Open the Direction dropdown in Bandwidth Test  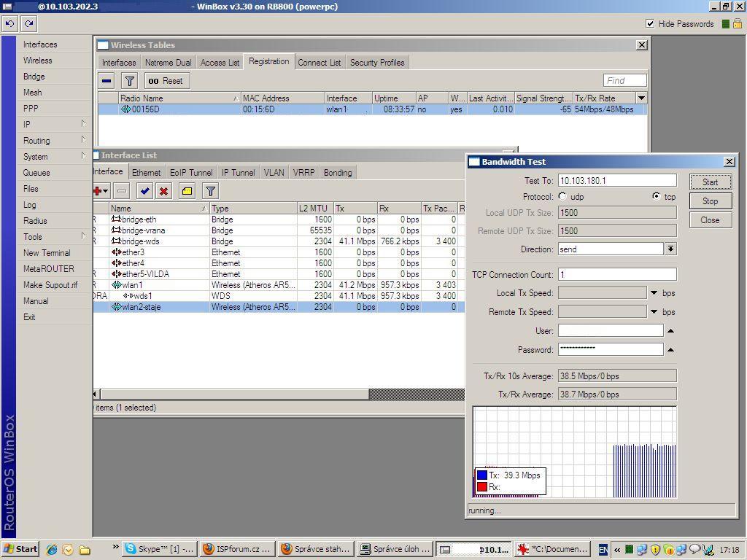pos(670,249)
